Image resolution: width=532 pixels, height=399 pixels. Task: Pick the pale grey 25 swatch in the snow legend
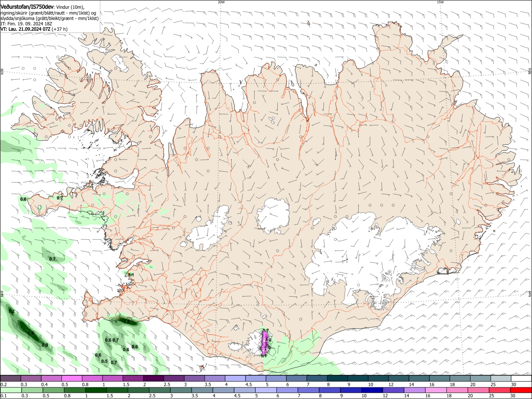pyautogui.click(x=500, y=378)
